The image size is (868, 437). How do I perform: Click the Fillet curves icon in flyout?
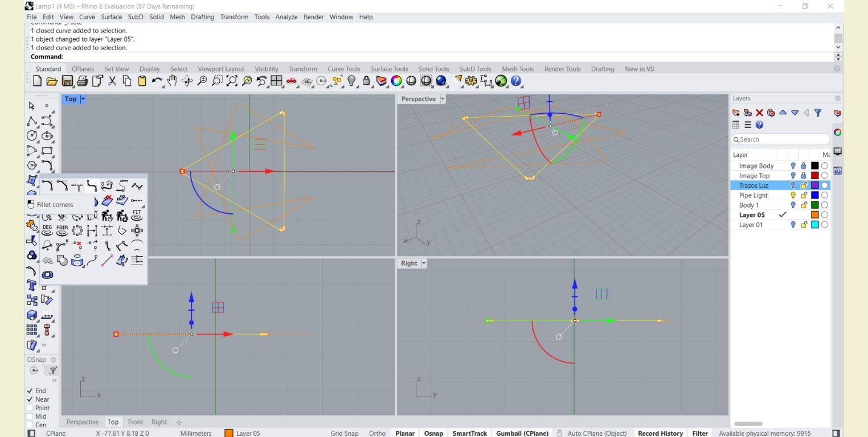point(47,185)
